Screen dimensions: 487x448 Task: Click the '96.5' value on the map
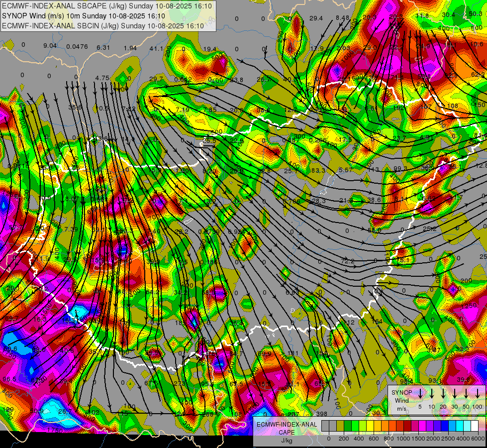coord(9,379)
